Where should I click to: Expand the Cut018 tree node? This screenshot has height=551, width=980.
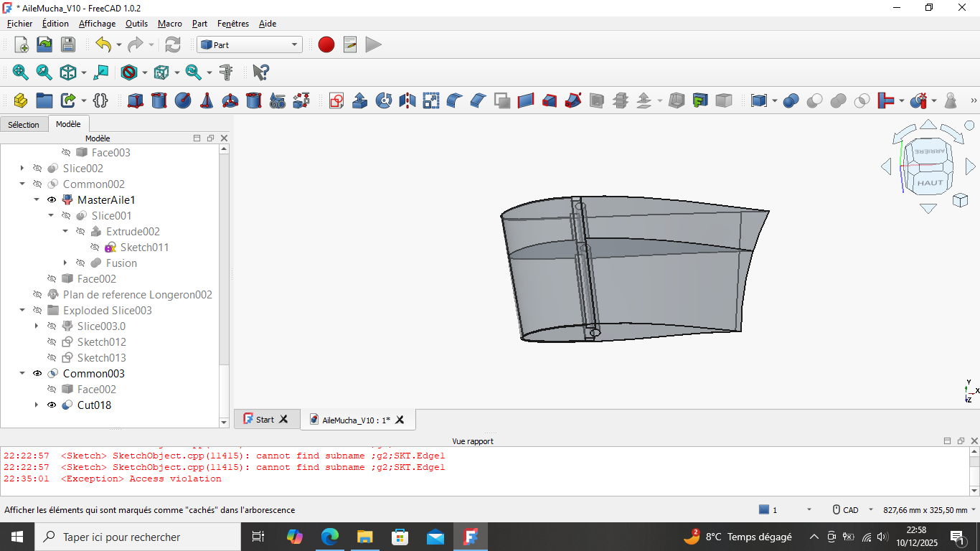click(x=37, y=405)
